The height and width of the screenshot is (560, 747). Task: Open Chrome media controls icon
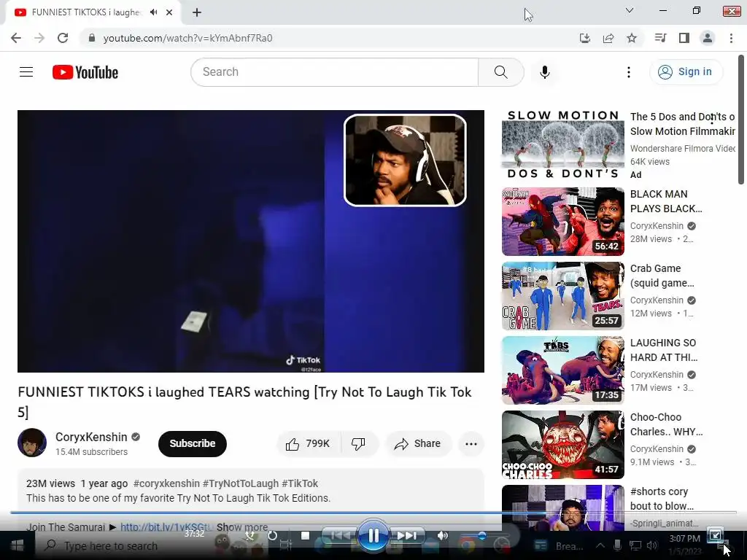tap(660, 38)
